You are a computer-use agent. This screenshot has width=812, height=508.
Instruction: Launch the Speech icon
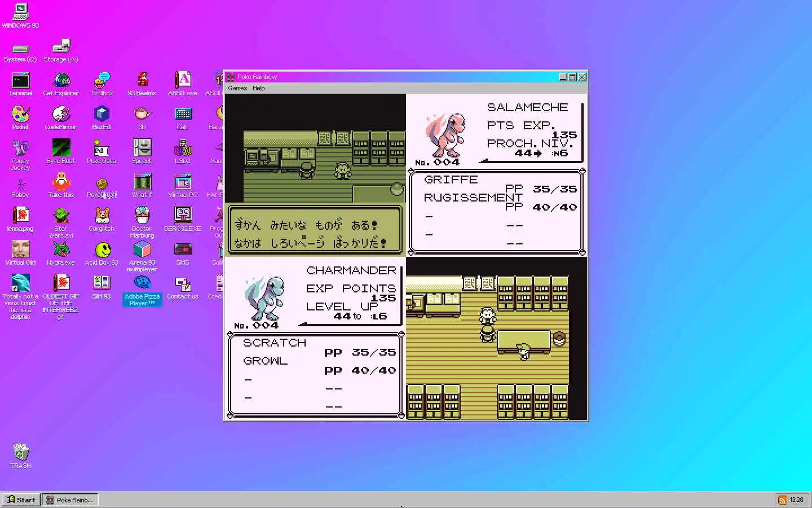pyautogui.click(x=142, y=152)
